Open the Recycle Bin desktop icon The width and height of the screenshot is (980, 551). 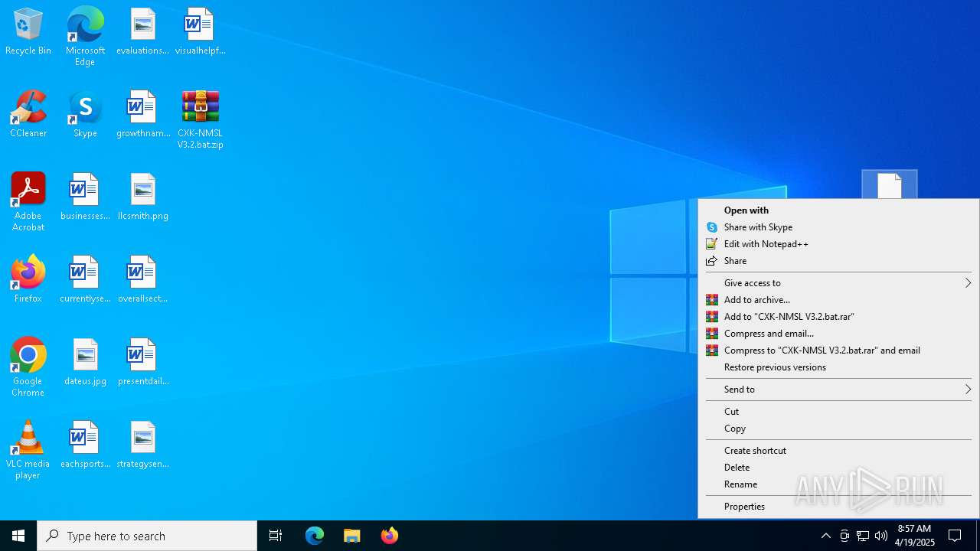pyautogui.click(x=28, y=32)
